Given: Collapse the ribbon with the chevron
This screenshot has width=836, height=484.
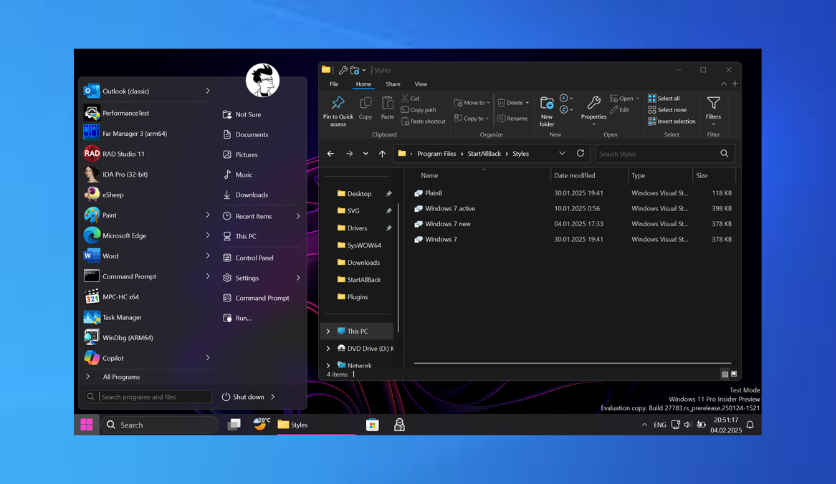Looking at the screenshot, I should pyautogui.click(x=724, y=84).
